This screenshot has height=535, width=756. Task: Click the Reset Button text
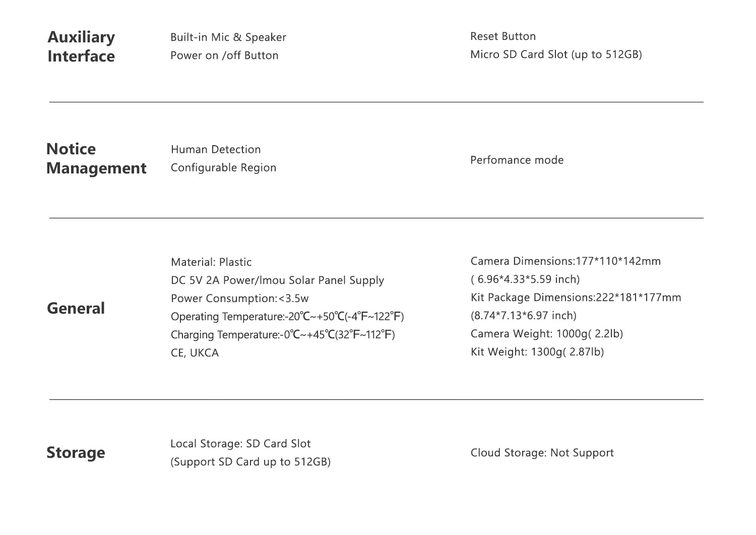[502, 36]
